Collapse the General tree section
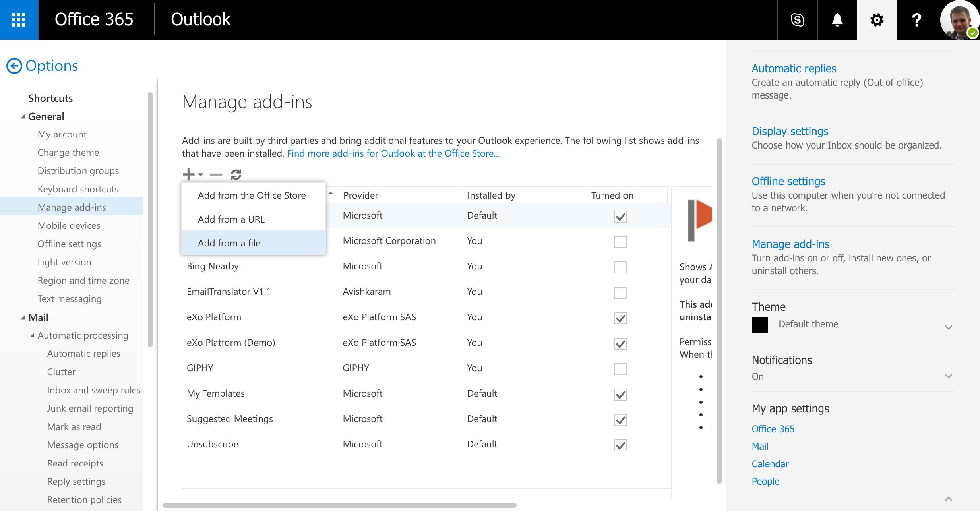Screen dimensions: 980x511 [x=23, y=117]
